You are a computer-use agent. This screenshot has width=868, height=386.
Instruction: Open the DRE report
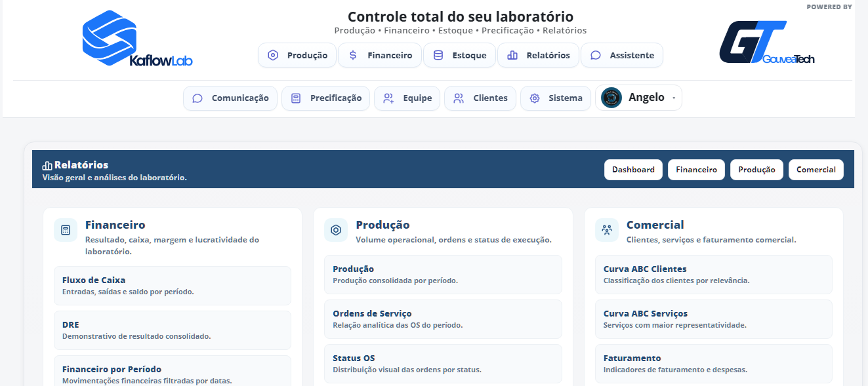[173, 330]
